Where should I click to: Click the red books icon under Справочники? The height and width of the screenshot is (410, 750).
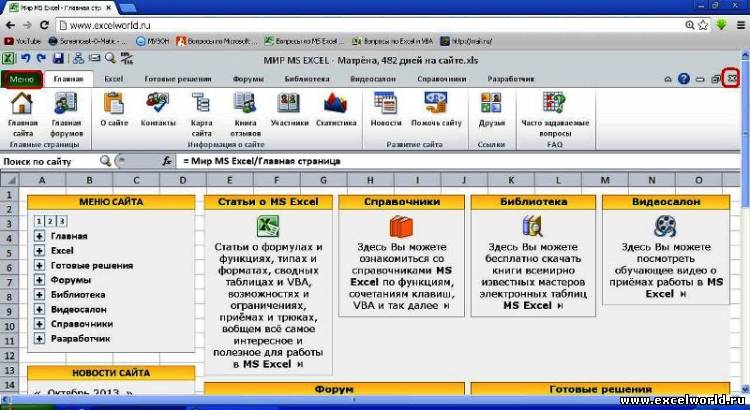(x=401, y=226)
